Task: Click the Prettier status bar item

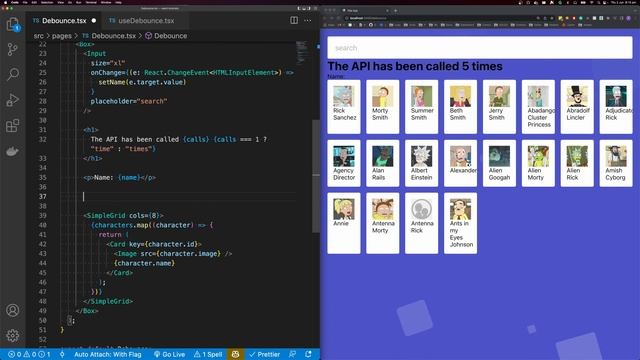Action: (264, 354)
